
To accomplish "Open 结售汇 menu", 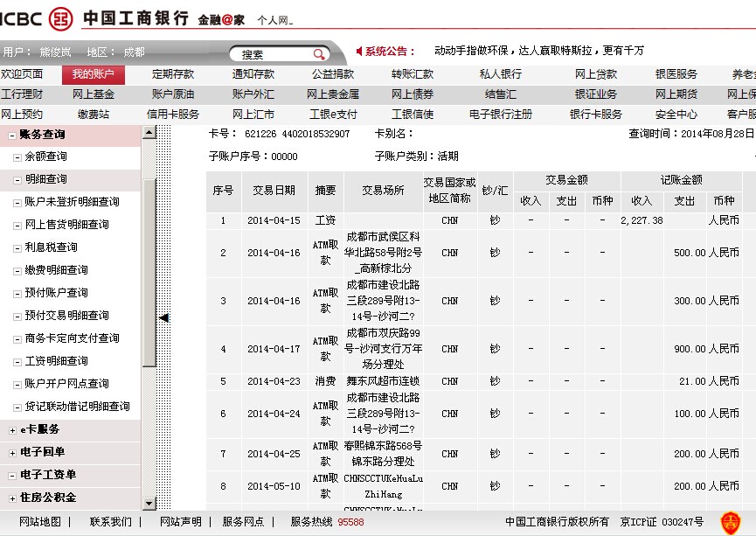I will [500, 94].
